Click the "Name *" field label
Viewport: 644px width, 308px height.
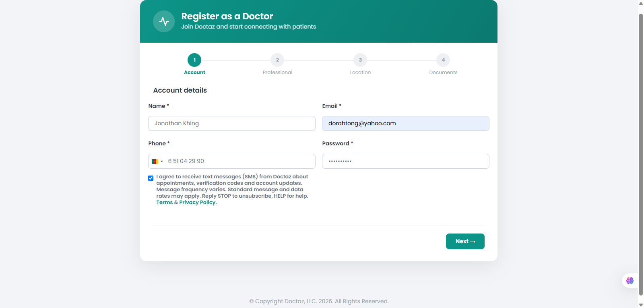159,106
